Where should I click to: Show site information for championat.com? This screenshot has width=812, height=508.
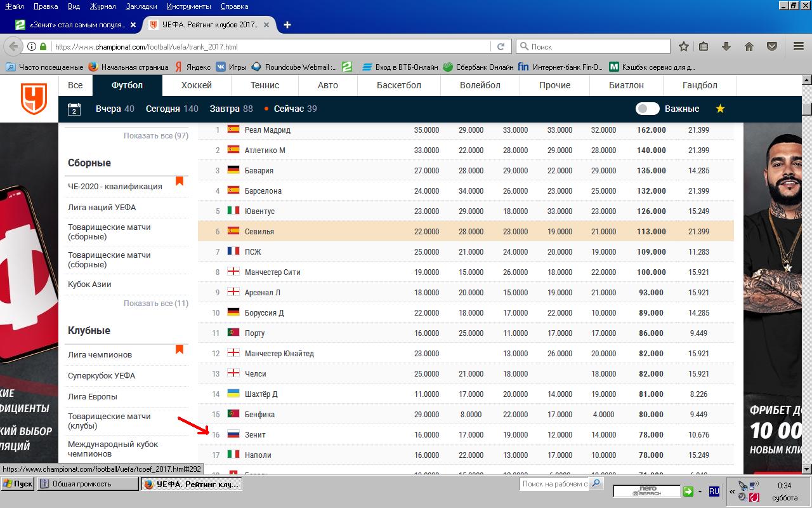[x=31, y=46]
